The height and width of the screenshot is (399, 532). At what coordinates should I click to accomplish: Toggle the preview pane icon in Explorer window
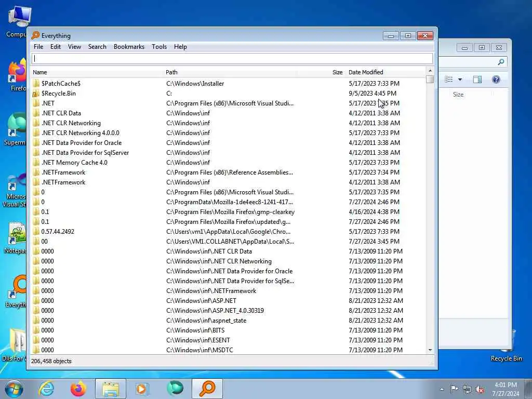click(477, 79)
